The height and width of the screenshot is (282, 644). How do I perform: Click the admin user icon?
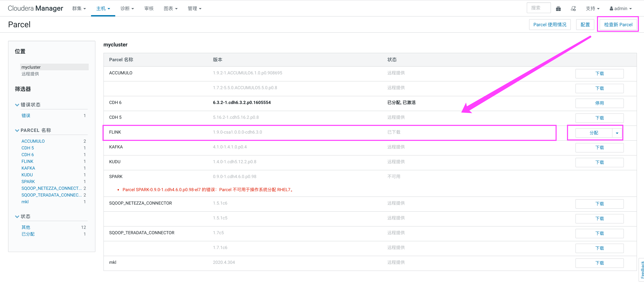click(611, 9)
